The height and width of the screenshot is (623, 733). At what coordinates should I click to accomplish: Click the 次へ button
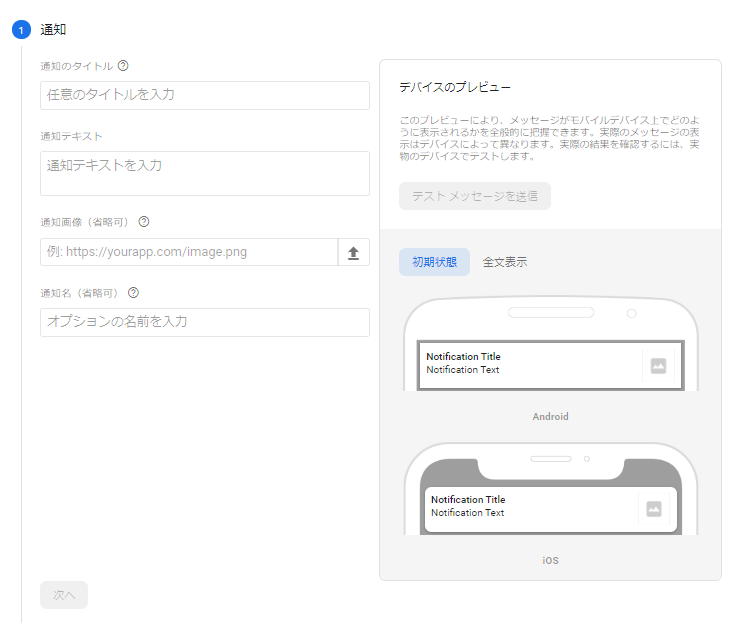point(64,595)
